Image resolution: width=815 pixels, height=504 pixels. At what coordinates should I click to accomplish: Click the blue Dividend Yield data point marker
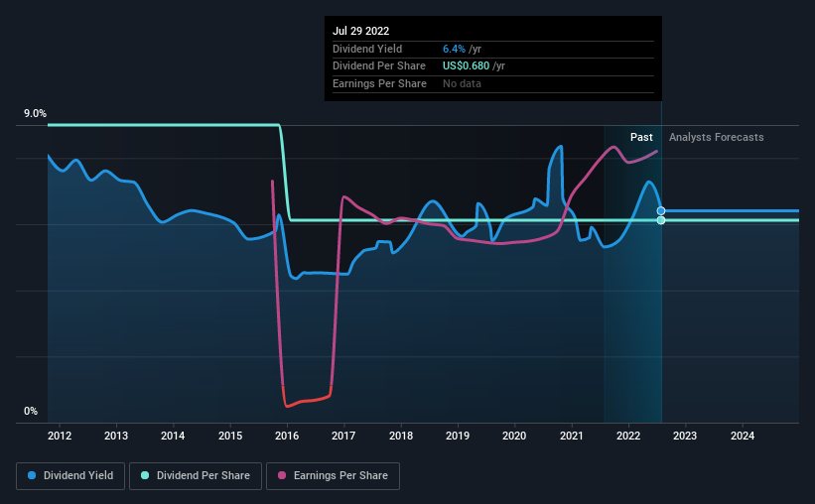660,211
